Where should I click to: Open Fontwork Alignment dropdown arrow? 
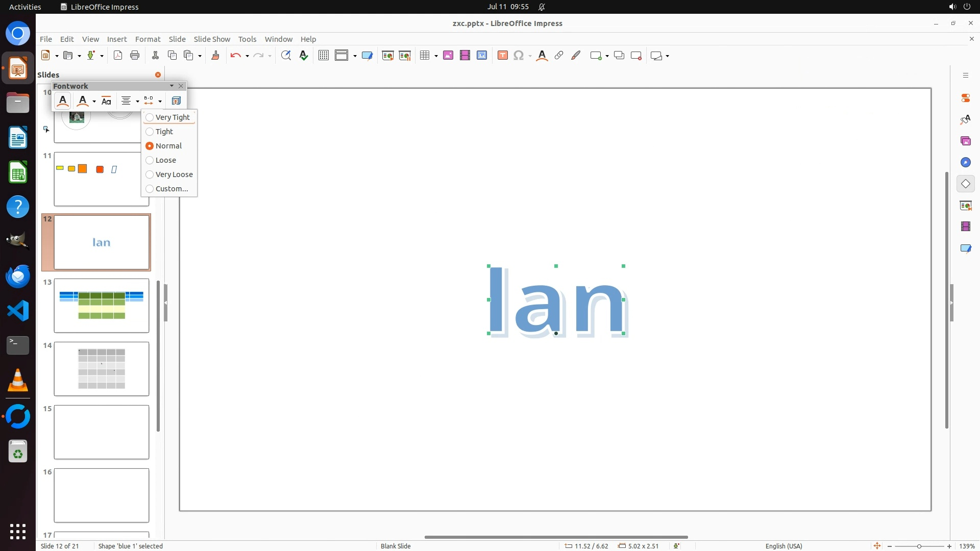tap(137, 101)
